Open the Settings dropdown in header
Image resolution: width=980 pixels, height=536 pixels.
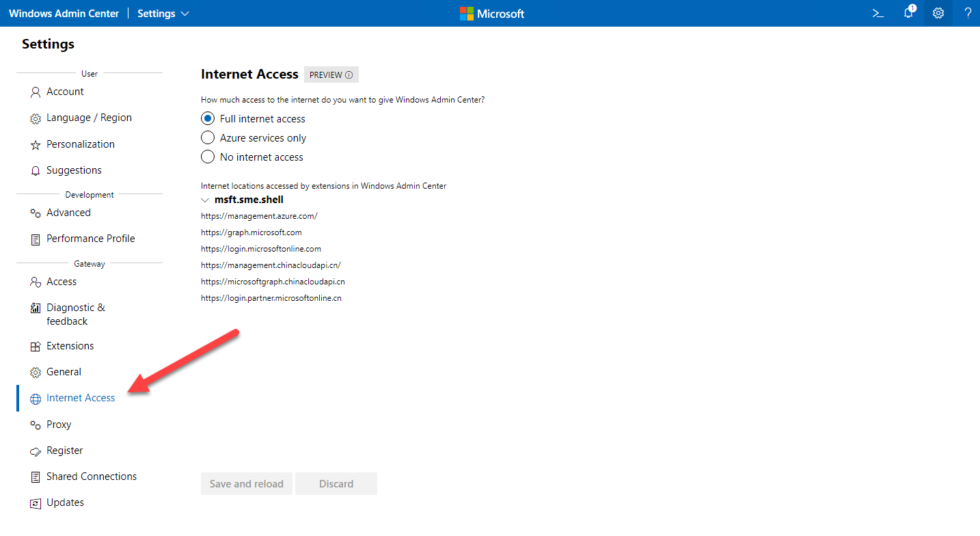[163, 14]
